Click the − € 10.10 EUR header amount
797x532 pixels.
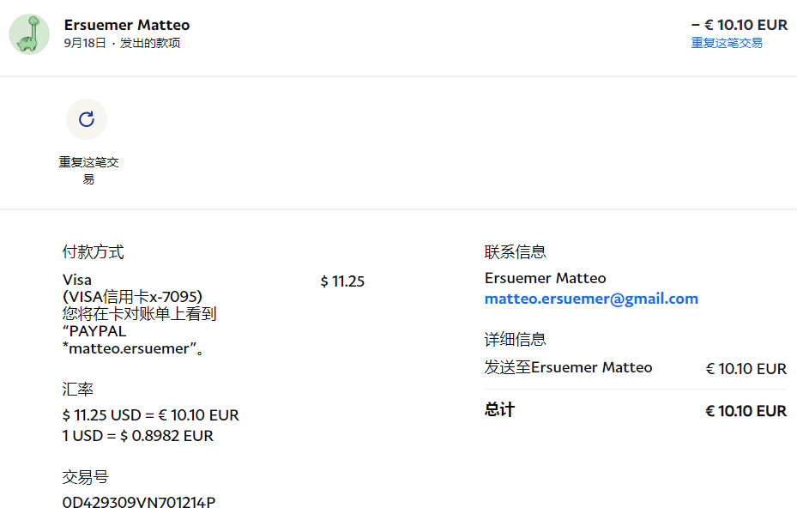click(x=739, y=25)
